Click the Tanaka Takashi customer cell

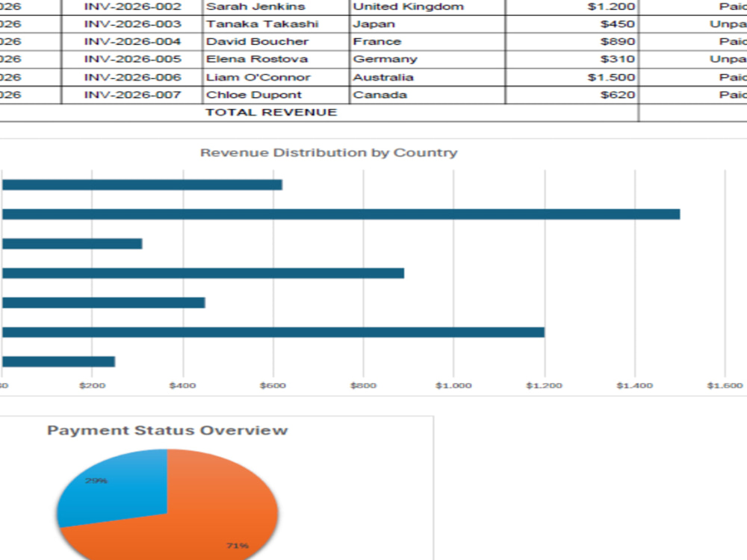(276, 24)
